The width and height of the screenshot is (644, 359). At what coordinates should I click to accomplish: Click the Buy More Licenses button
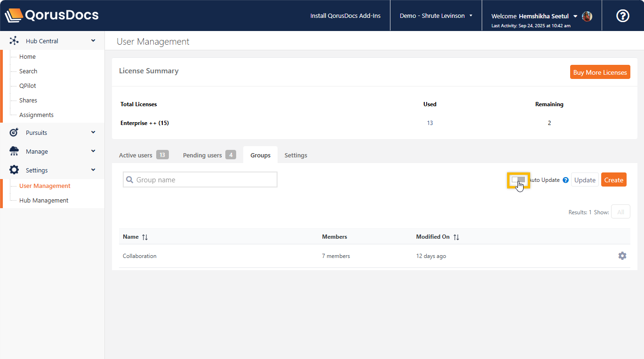pos(600,72)
